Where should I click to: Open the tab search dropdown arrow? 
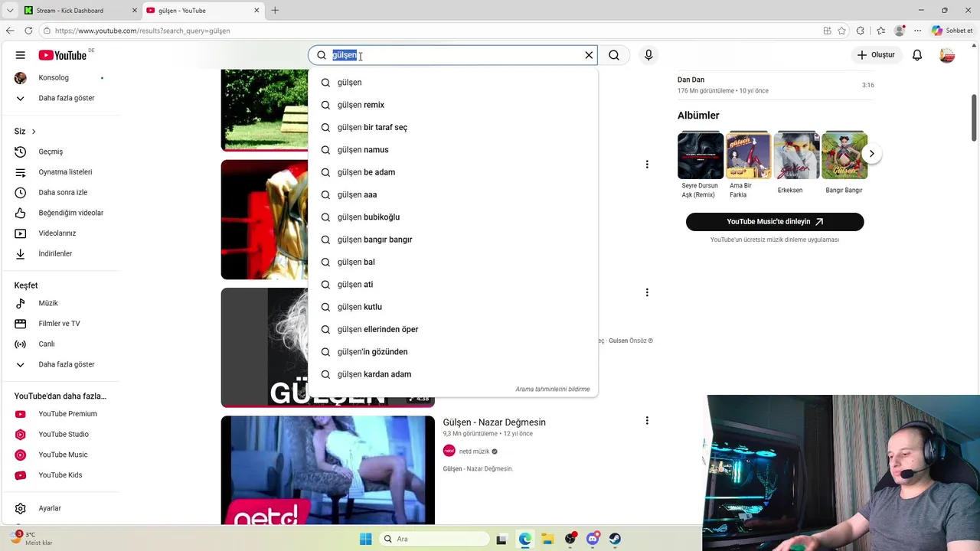[x=10, y=11]
